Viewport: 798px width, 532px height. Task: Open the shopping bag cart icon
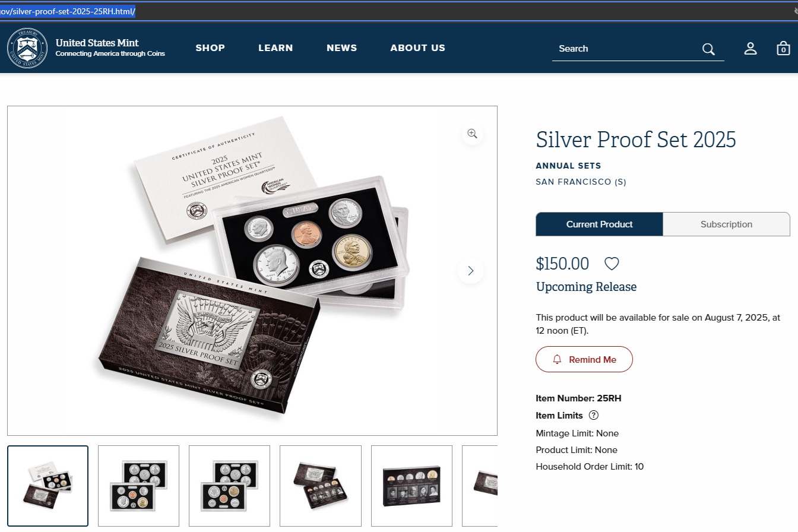783,49
